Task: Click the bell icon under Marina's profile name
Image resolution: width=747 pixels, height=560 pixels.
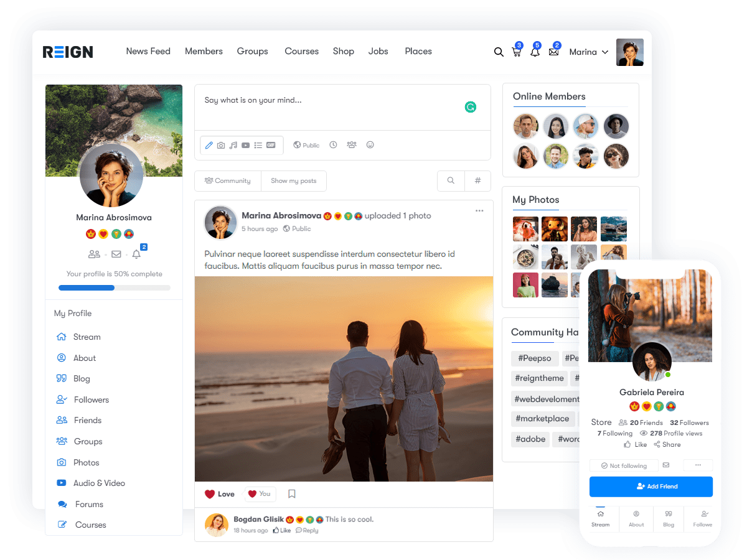Action: point(136,254)
